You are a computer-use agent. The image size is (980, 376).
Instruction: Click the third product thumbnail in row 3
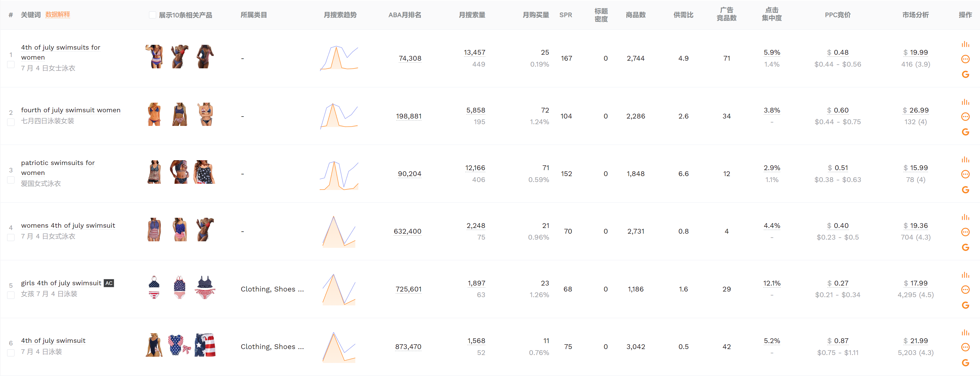click(x=205, y=172)
